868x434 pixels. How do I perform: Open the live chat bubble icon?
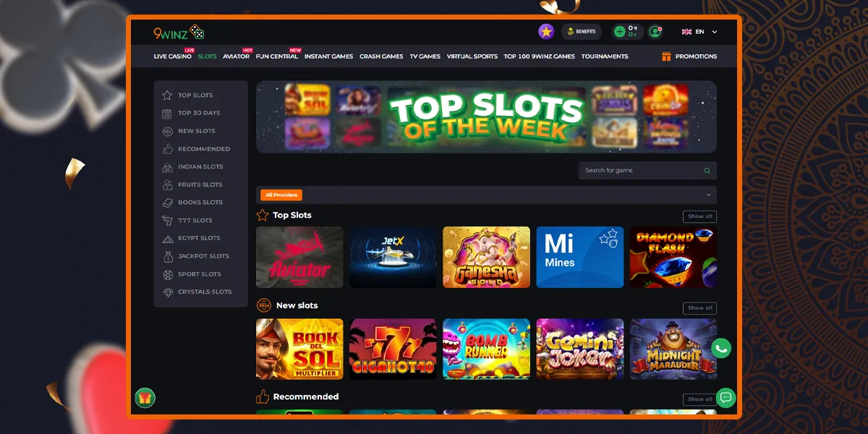pos(726,397)
